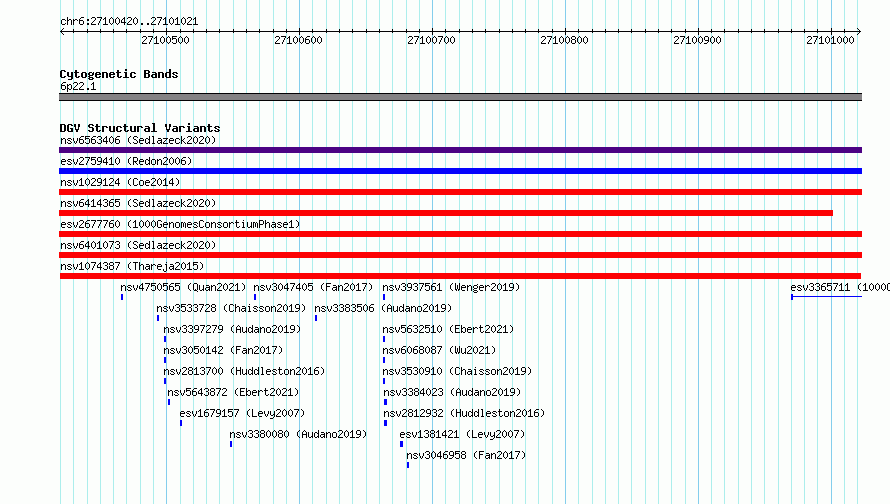Click nsv3050142 (Fan2017) label
The width and height of the screenshot is (890, 504).
click(223, 350)
